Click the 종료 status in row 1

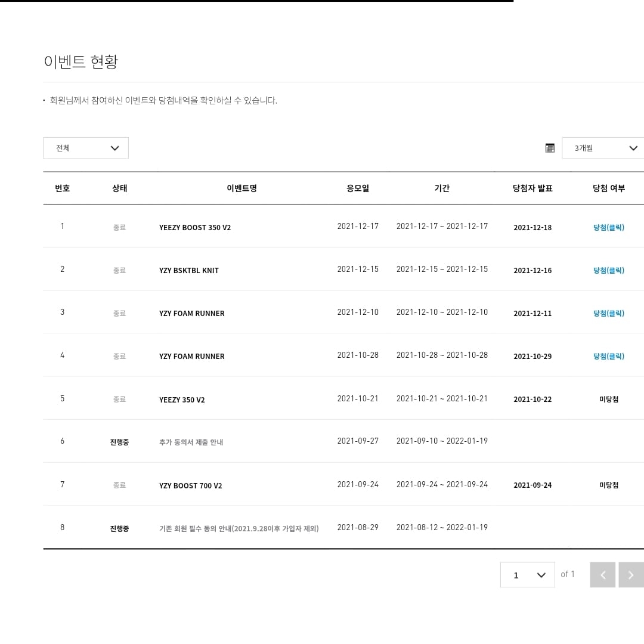click(119, 228)
